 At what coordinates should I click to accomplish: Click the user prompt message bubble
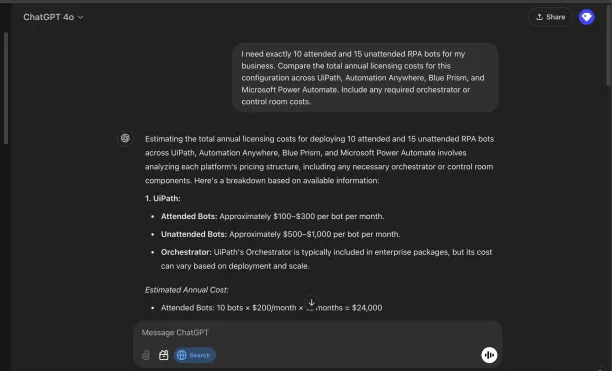tap(365, 78)
